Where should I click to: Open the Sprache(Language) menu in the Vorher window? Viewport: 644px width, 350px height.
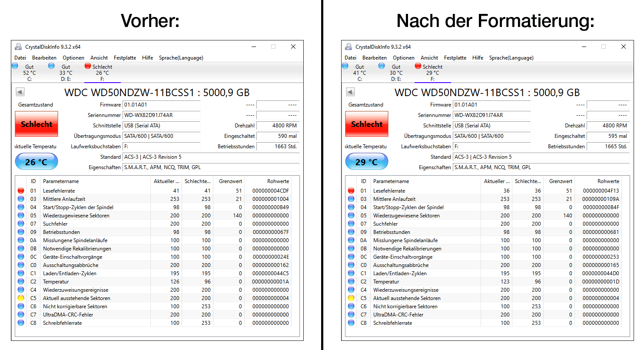(x=181, y=57)
